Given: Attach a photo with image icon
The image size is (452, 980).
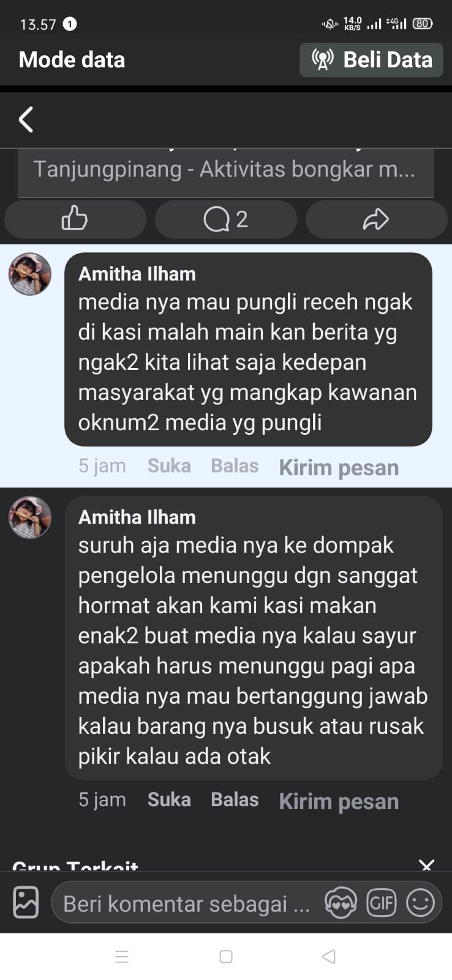Looking at the screenshot, I should click(26, 902).
